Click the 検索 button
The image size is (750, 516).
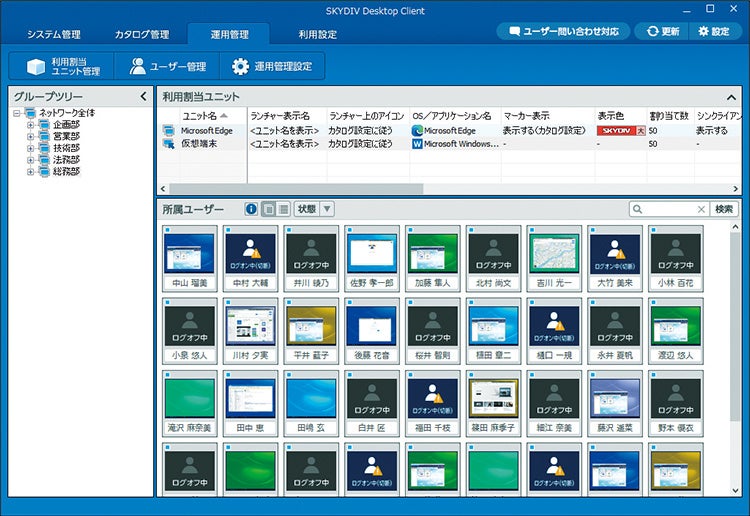pyautogui.click(x=724, y=209)
